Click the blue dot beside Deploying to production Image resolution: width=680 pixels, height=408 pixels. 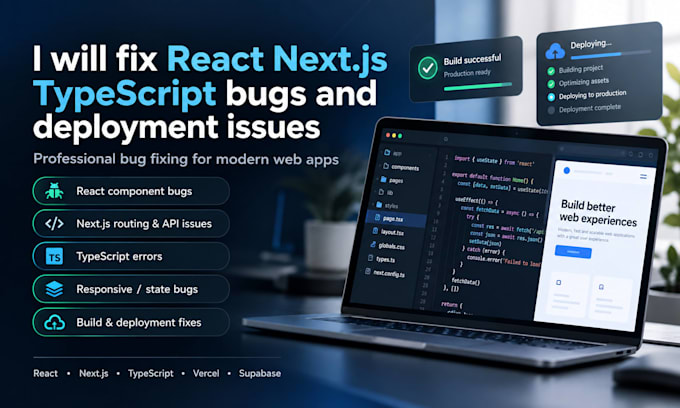coord(551,97)
